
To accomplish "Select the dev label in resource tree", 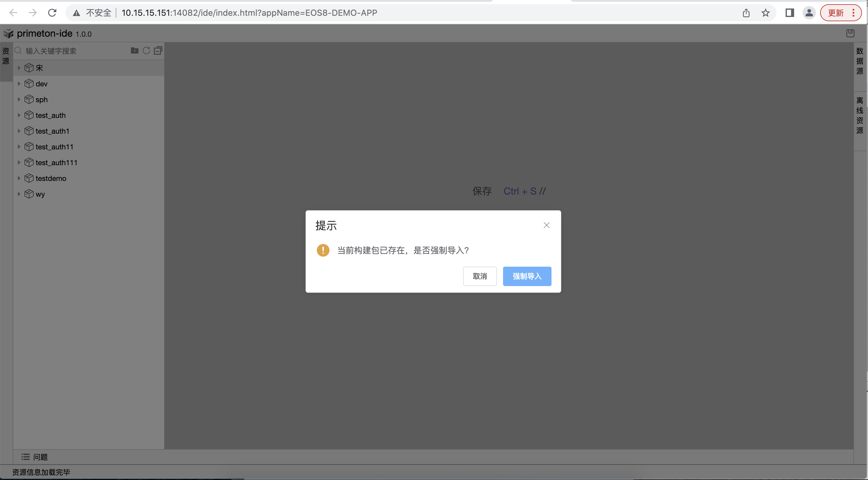I will pyautogui.click(x=41, y=84).
